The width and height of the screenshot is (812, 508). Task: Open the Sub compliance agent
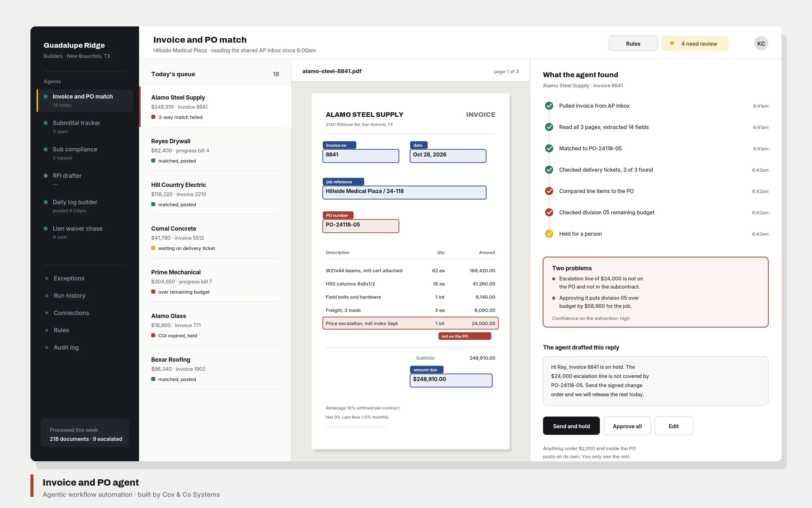point(85,153)
